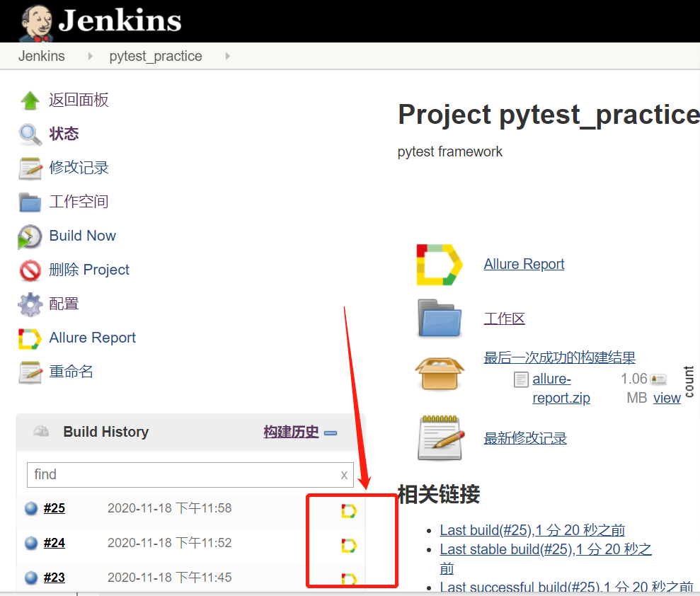700x596 pixels.
Task: Click the sidebar Allure Report icon
Action: [x=30, y=338]
